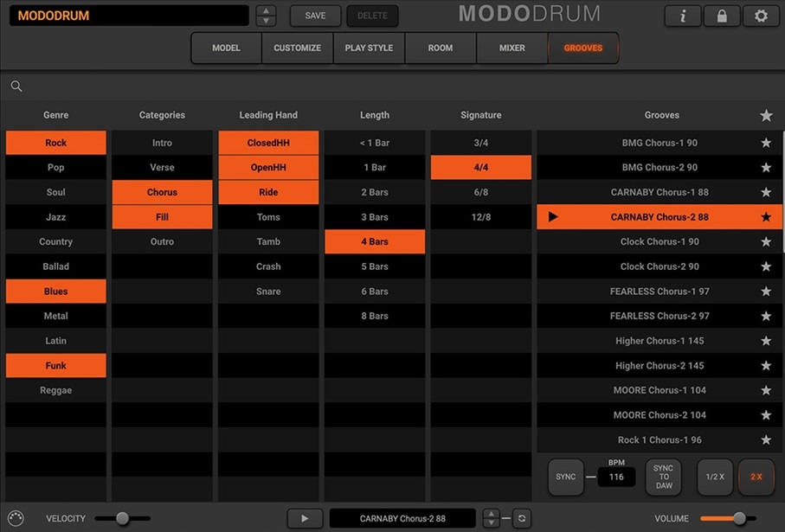Click the search magnifier icon
The image size is (785, 532).
[16, 87]
